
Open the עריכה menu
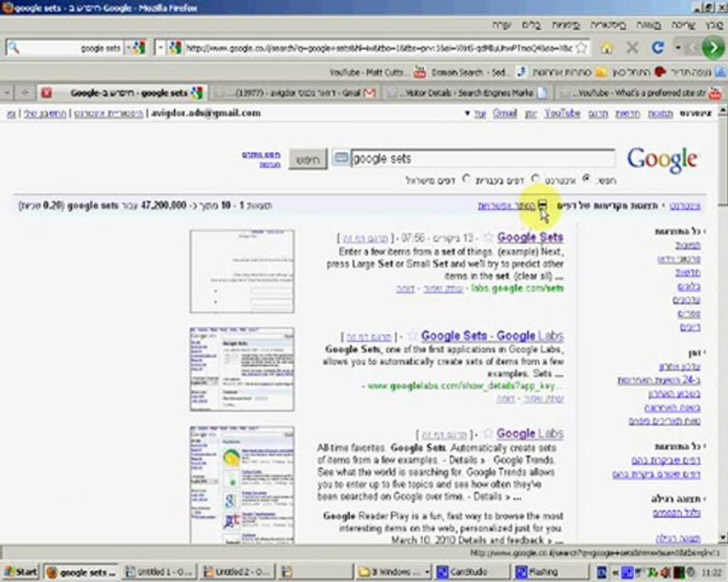click(x=684, y=24)
